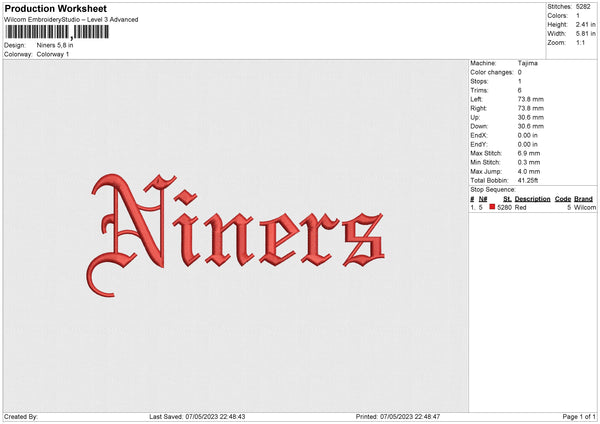The height and width of the screenshot is (424, 600).
Task: Click the Height value '2.41 in'
Action: [x=585, y=24]
